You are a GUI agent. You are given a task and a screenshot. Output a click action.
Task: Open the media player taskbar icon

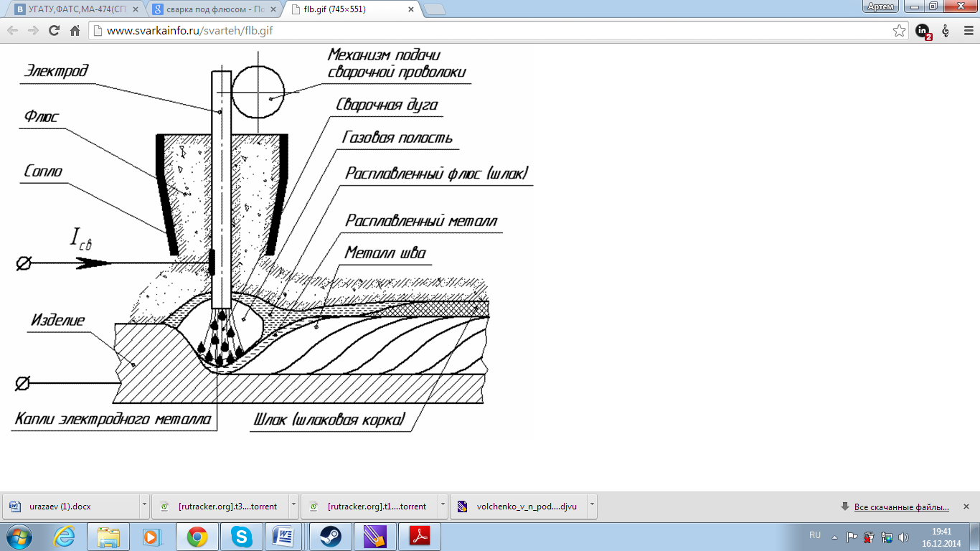coord(151,536)
